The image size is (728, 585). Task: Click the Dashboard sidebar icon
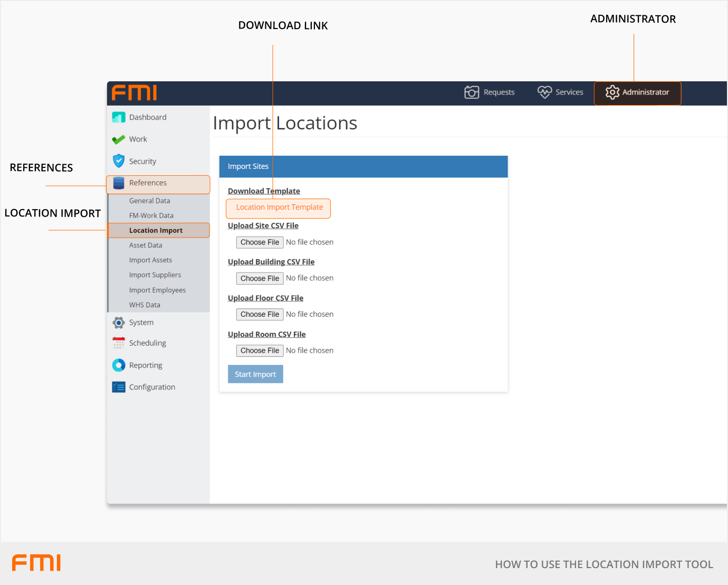[x=119, y=117]
